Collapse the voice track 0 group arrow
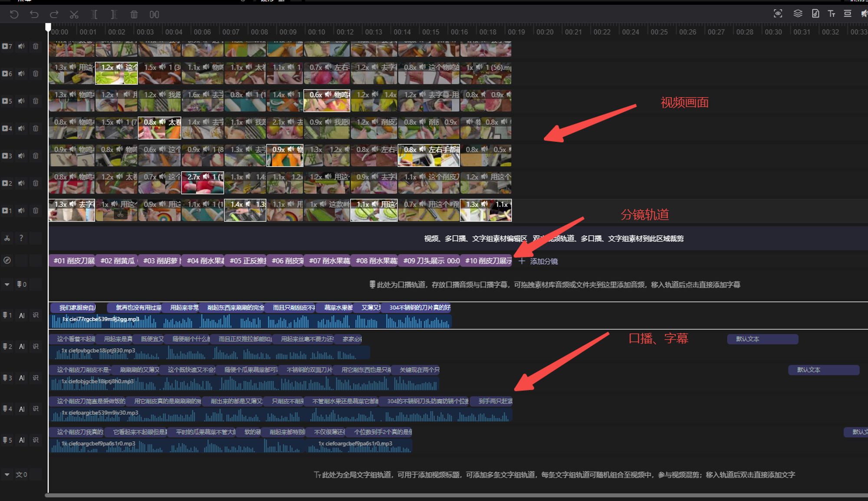Screen dimensions: 868x501 click(7, 285)
